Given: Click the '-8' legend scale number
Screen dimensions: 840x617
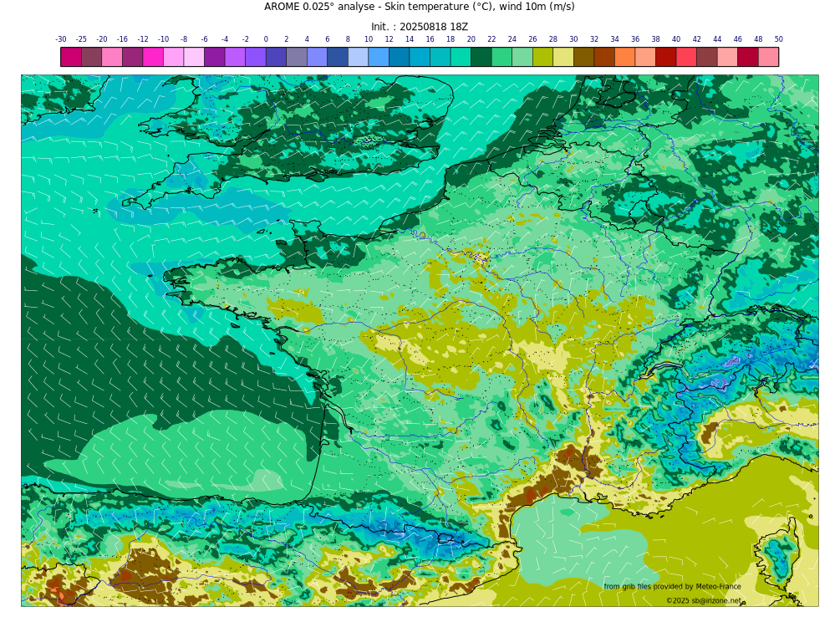Looking at the screenshot, I should 184,39.
